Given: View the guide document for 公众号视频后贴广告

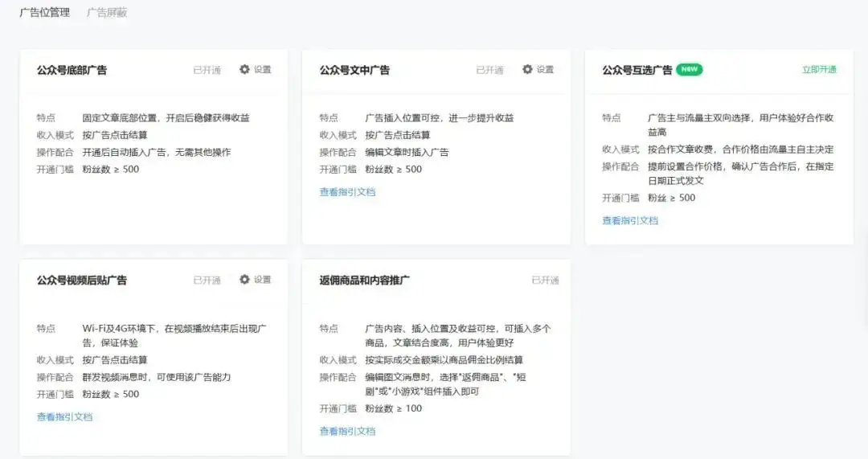Looking at the screenshot, I should pos(64,417).
